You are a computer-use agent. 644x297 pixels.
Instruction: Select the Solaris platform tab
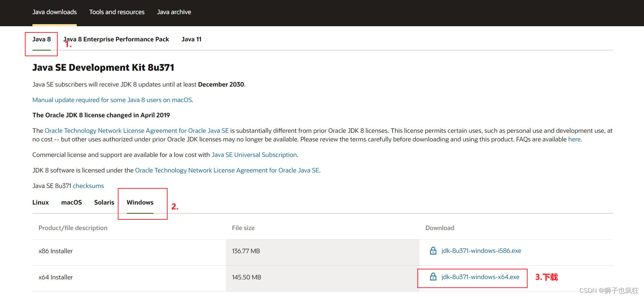point(104,202)
